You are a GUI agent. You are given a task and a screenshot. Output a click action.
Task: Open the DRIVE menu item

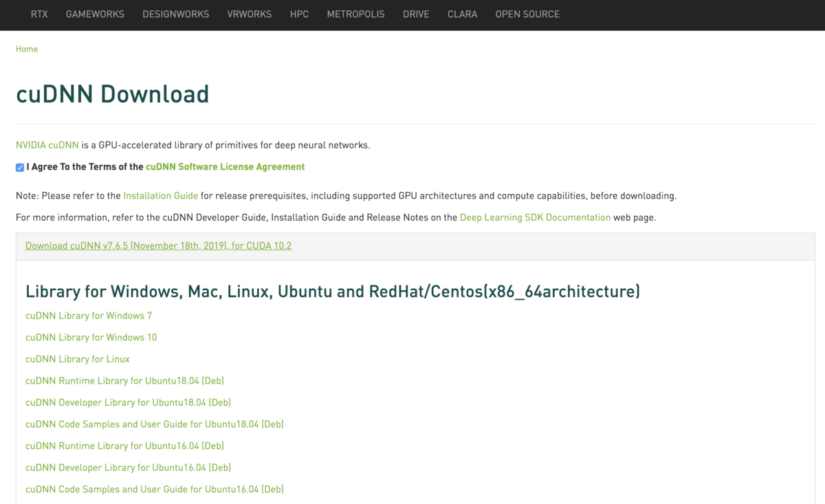click(417, 14)
